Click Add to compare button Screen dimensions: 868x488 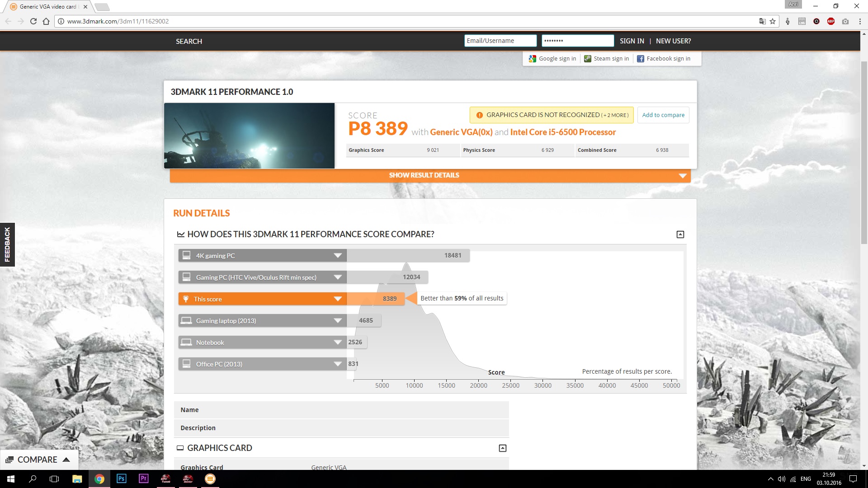pos(663,115)
